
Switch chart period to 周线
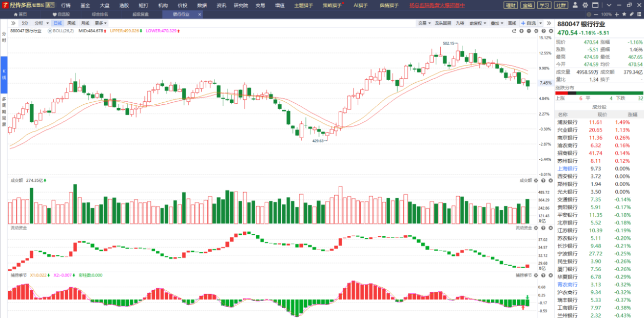(71, 23)
